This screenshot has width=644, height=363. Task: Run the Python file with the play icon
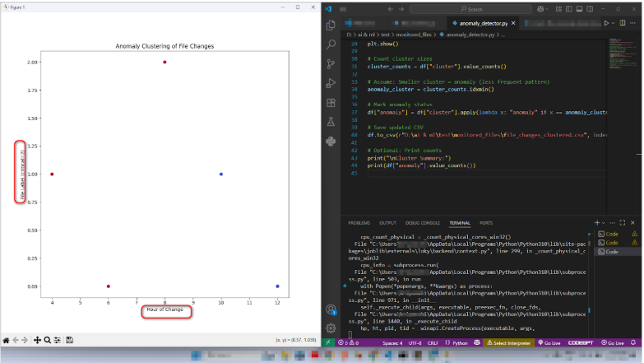click(606, 23)
